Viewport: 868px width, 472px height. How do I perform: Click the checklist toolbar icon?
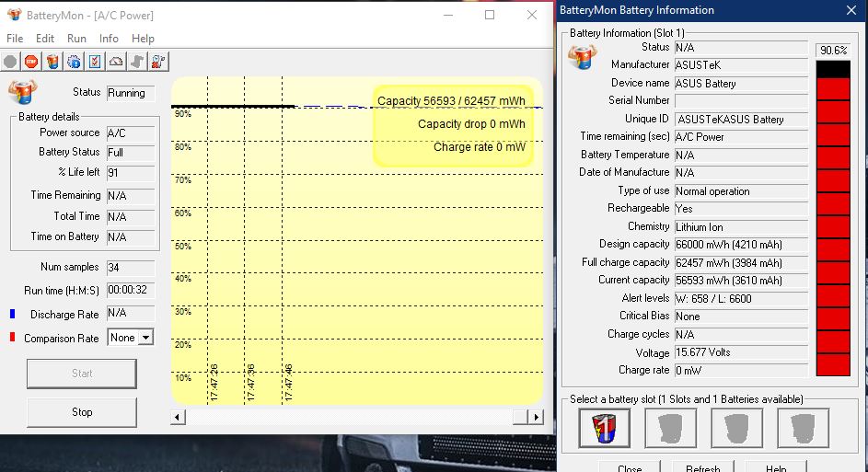(x=95, y=62)
